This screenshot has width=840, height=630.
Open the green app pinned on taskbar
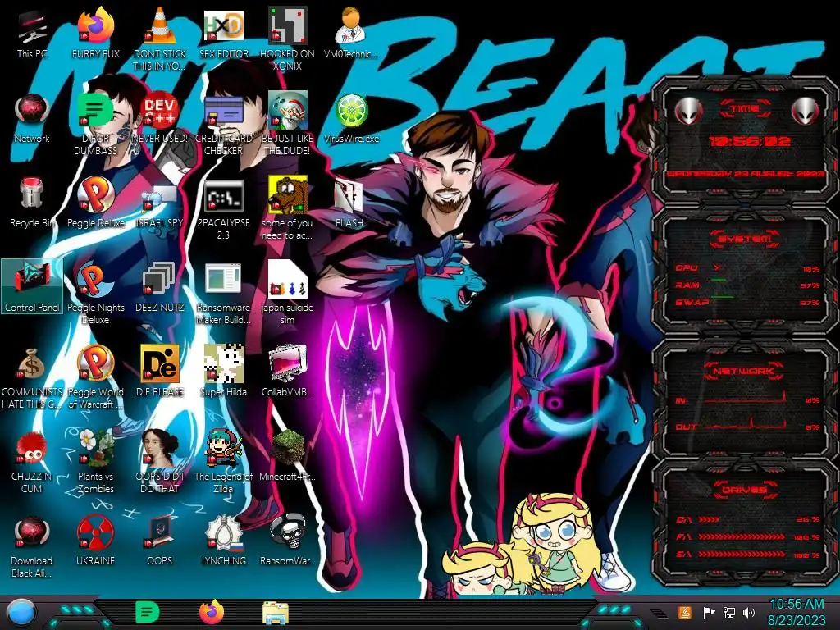click(x=148, y=612)
